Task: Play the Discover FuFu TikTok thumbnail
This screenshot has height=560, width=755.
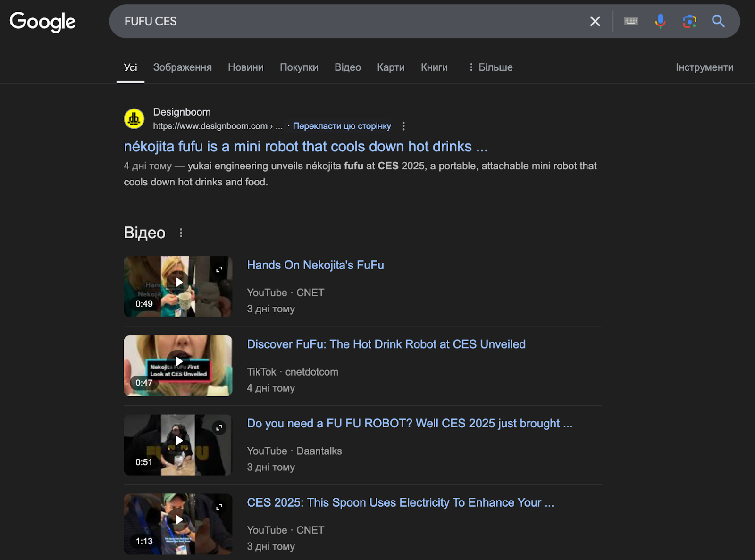Action: (x=178, y=366)
